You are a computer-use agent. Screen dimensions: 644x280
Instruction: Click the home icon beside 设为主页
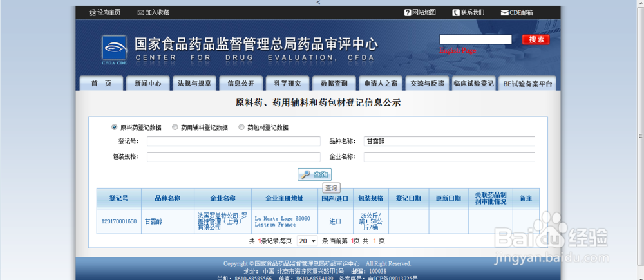[x=92, y=13]
